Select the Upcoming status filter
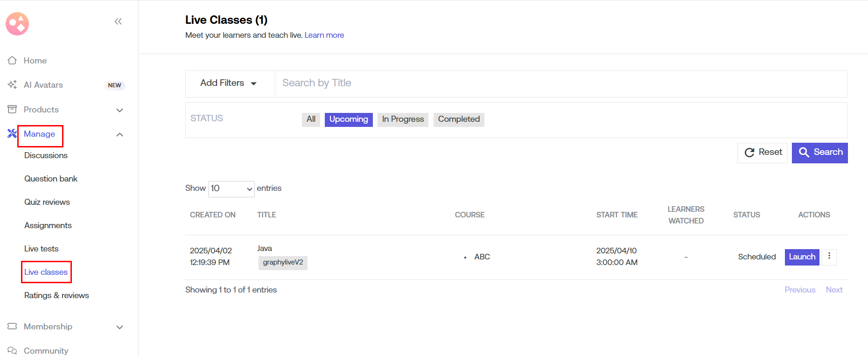 (x=348, y=119)
